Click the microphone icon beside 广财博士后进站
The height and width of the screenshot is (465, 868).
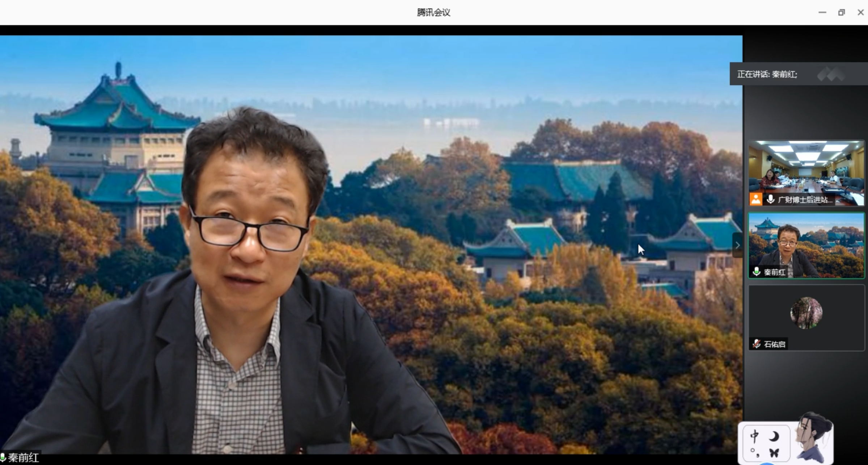coord(771,199)
